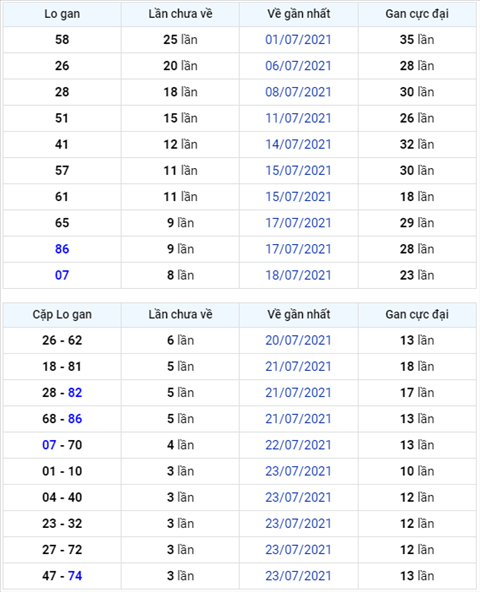This screenshot has width=480, height=592.
Task: Select number 57 in Lo gan column
Action: click(x=62, y=170)
